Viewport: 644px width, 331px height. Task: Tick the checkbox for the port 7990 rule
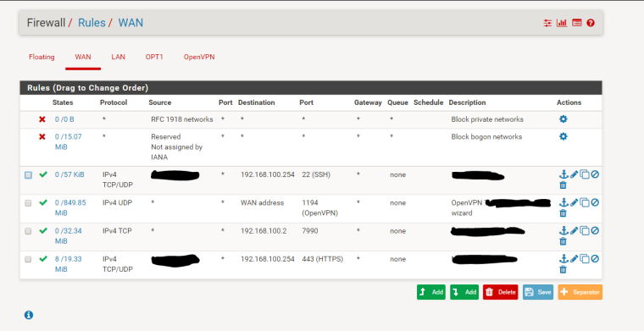click(x=28, y=231)
